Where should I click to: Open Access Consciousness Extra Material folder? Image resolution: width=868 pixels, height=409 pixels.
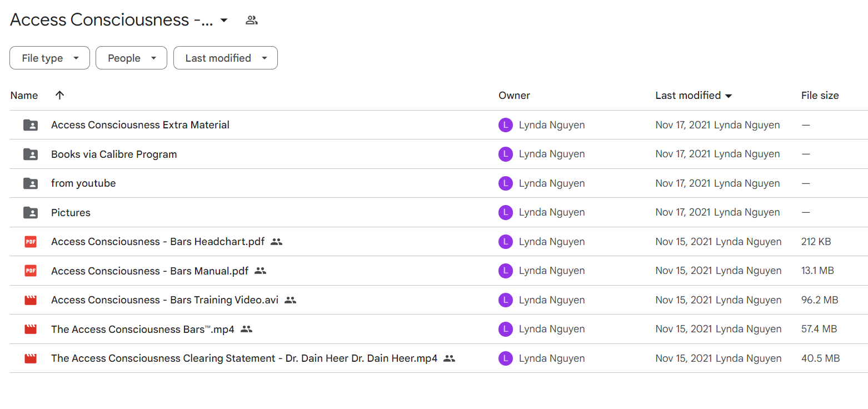140,125
